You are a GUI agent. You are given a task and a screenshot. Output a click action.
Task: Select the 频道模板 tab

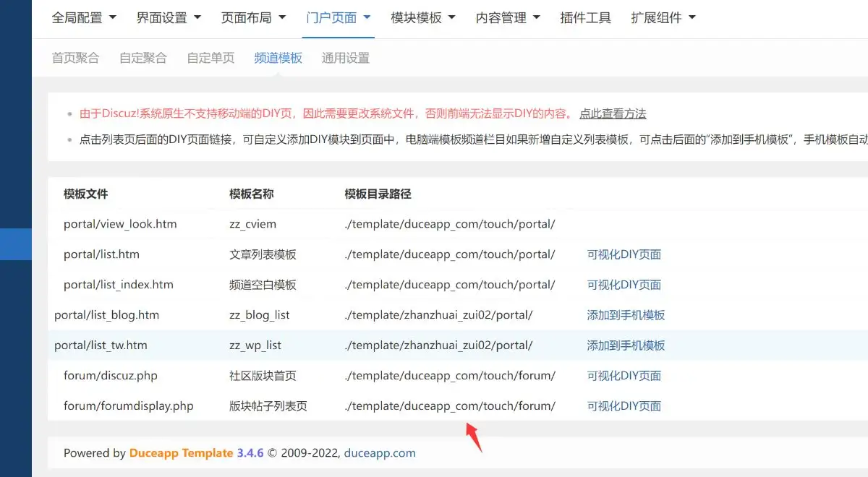pos(278,58)
